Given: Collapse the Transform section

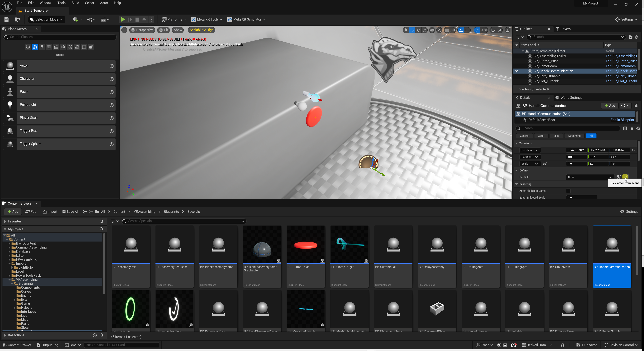Looking at the screenshot, I should point(516,144).
